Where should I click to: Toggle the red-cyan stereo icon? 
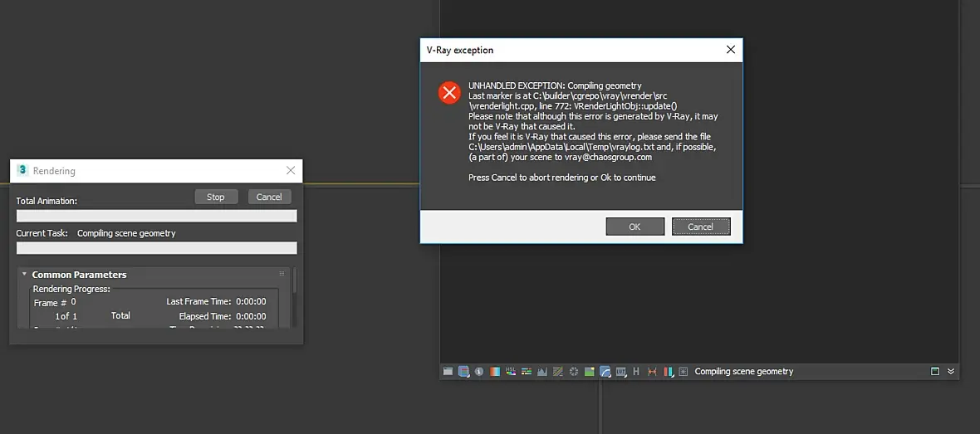(x=669, y=371)
